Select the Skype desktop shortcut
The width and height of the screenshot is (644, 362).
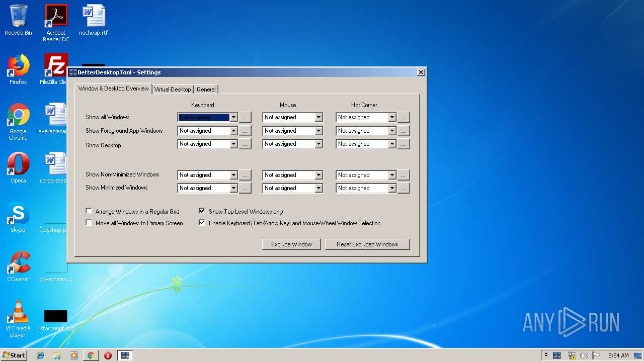(x=18, y=217)
